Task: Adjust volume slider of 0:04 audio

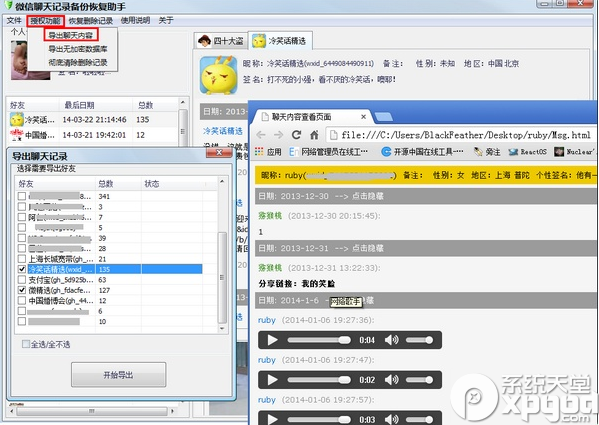Action: pos(419,340)
